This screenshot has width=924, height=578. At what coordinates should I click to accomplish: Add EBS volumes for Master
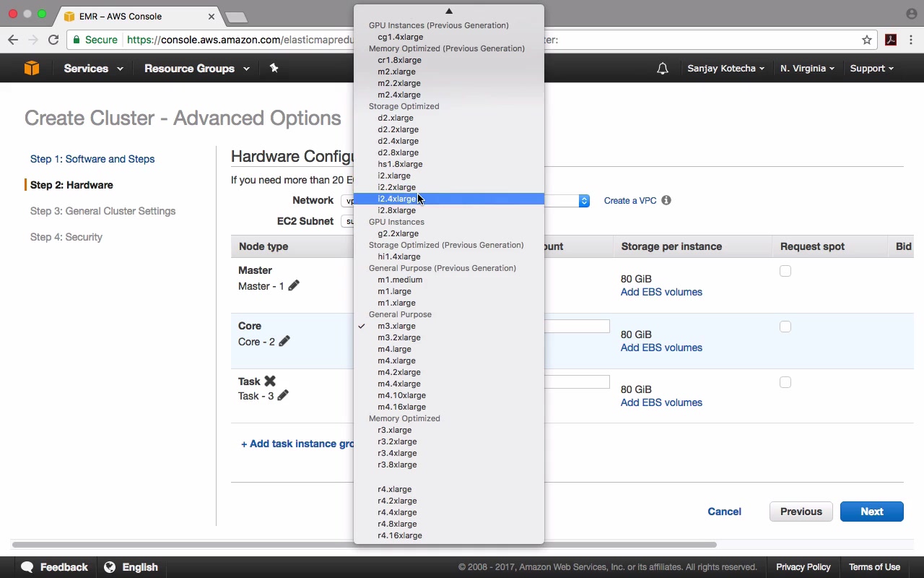click(661, 292)
